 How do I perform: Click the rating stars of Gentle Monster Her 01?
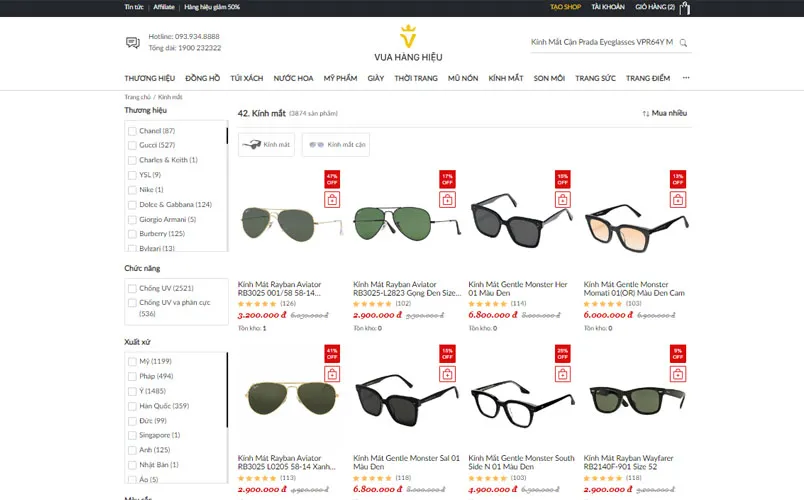pyautogui.click(x=487, y=304)
